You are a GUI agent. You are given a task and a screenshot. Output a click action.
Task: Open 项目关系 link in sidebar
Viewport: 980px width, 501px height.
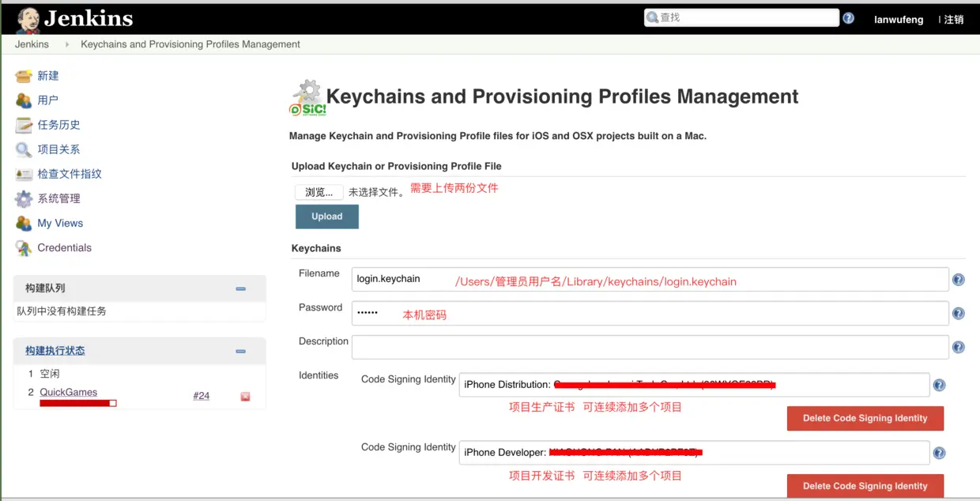pos(59,149)
